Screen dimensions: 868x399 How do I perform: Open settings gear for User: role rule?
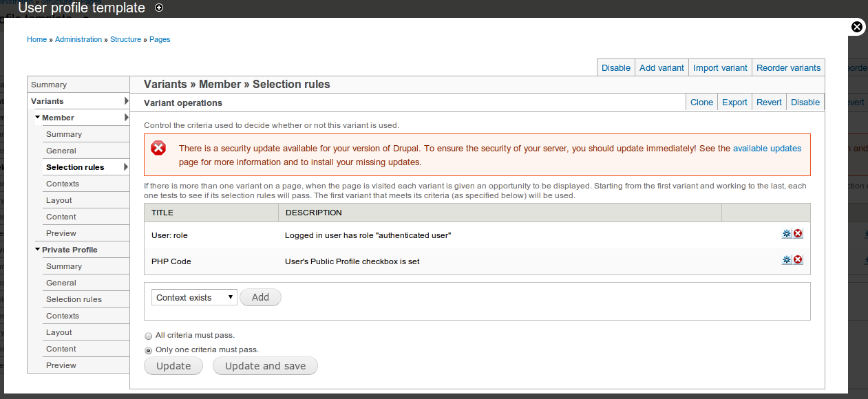coord(787,234)
